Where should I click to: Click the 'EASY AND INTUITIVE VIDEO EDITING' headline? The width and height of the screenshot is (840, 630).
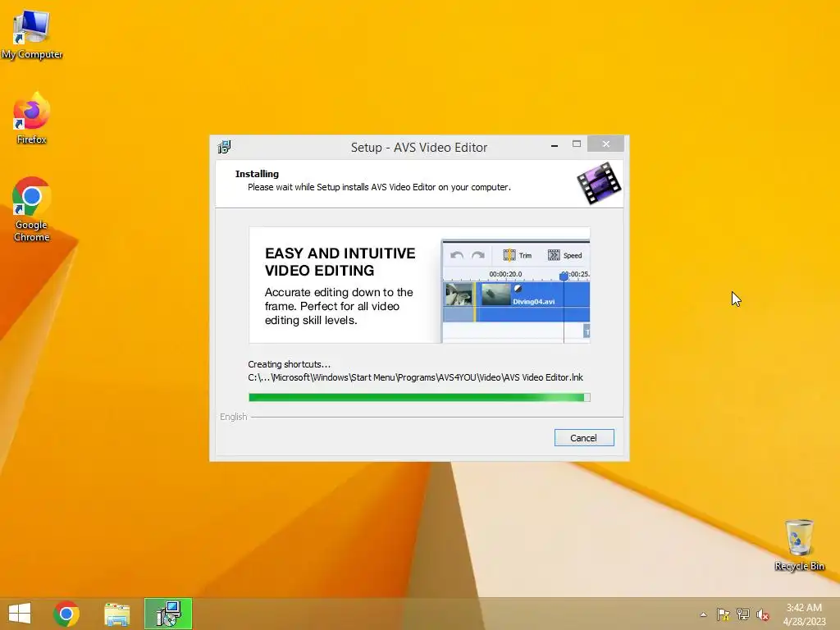pyautogui.click(x=340, y=262)
